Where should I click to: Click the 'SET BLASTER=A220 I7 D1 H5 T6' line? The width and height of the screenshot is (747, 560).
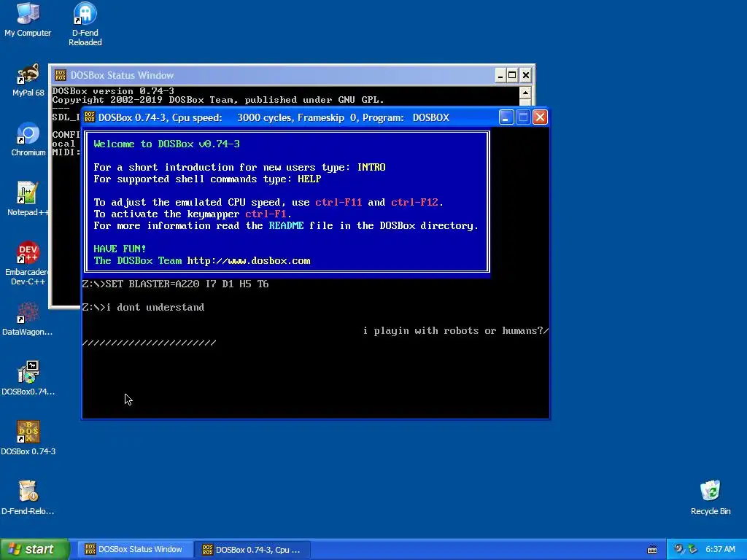click(175, 284)
